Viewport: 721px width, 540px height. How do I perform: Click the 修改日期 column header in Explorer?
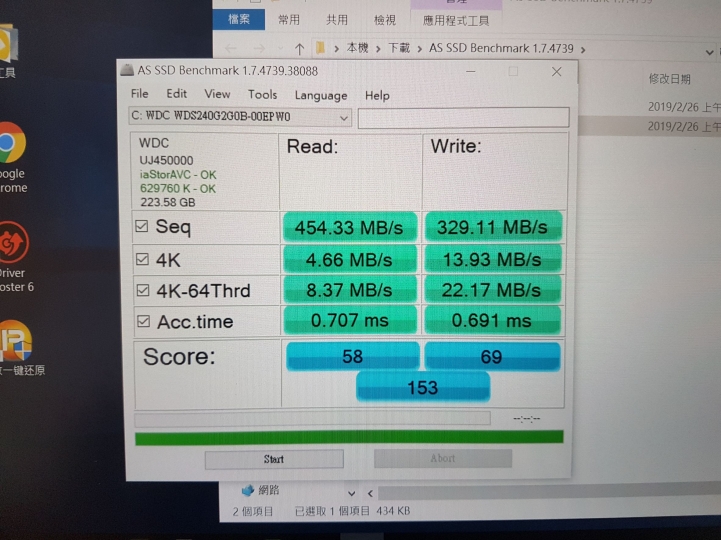point(670,79)
